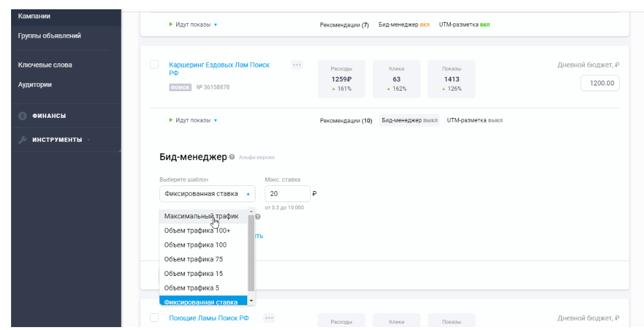Image resolution: width=644 pixels, height=330 pixels.
Task: Click the wrench icon next to ИНСТРУМЕНТЫ
Action: pyautogui.click(x=23, y=140)
